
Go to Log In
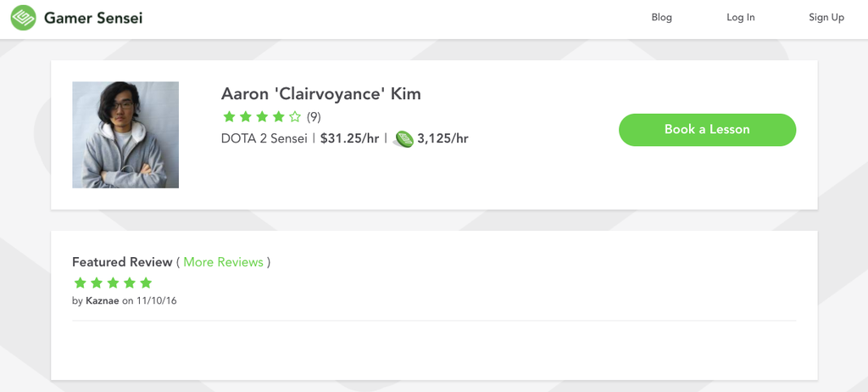pyautogui.click(x=740, y=18)
